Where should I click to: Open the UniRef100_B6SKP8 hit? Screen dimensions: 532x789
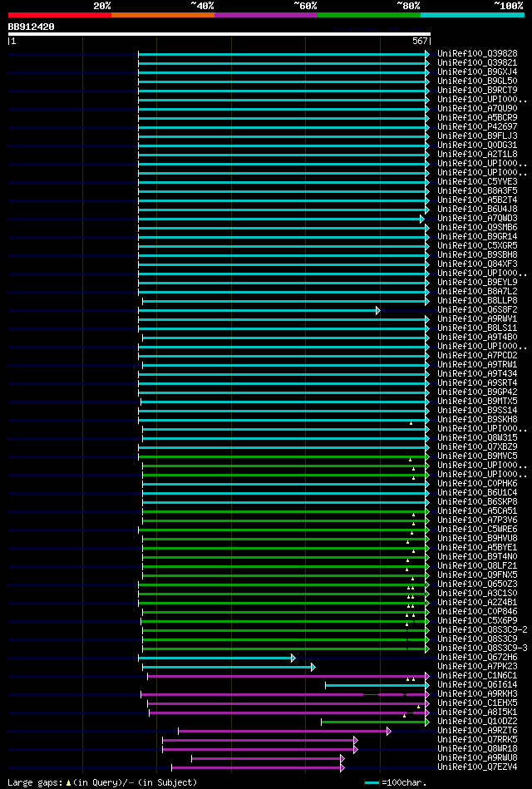pos(477,501)
